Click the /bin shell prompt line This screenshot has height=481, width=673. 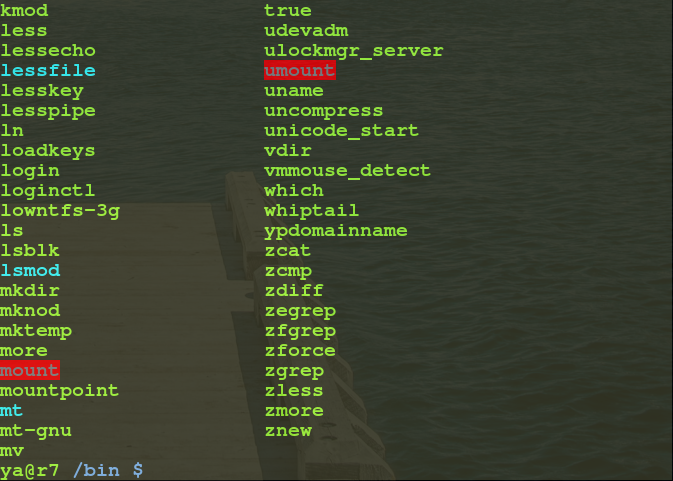71,470
